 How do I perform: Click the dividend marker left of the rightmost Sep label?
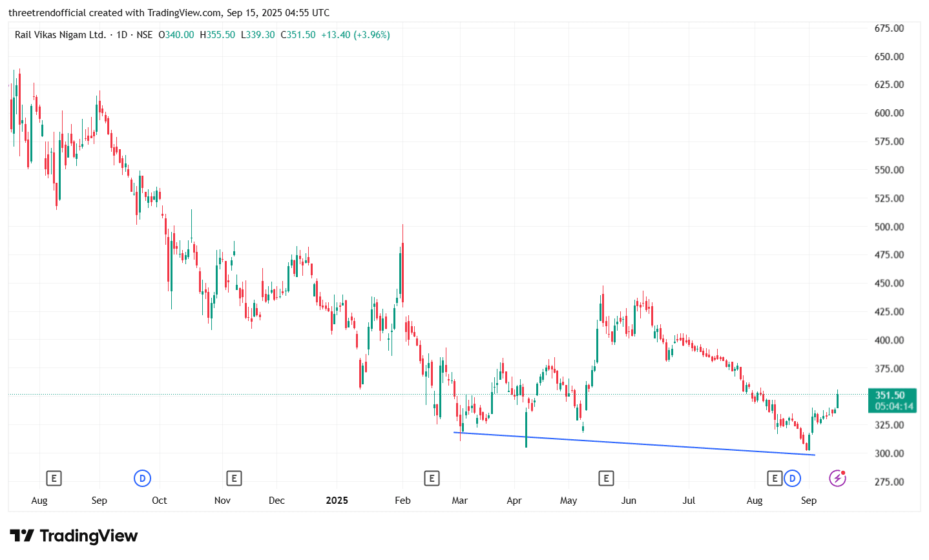pyautogui.click(x=792, y=479)
